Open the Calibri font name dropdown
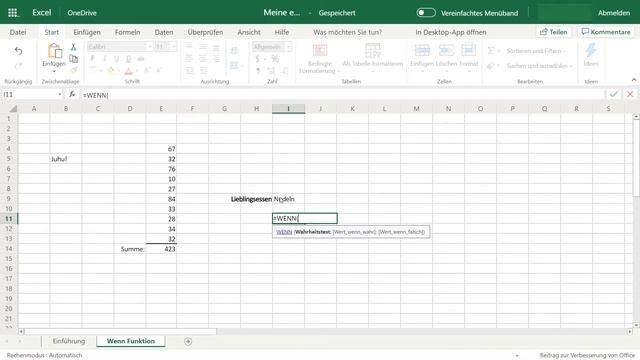 tap(149, 47)
